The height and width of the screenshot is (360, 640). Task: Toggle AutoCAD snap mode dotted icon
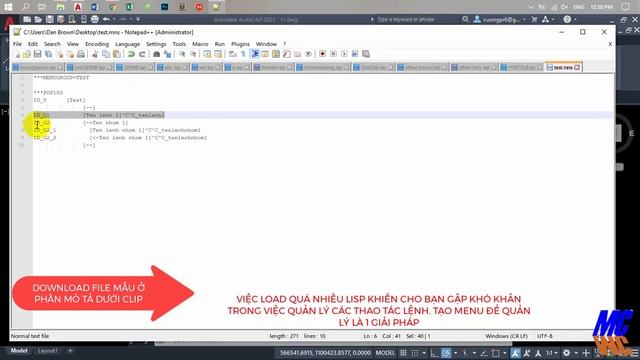pyautogui.click(x=415, y=353)
